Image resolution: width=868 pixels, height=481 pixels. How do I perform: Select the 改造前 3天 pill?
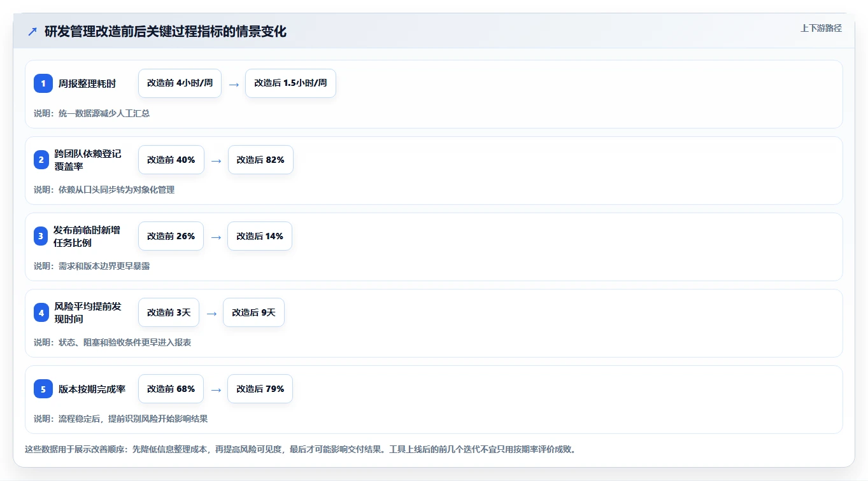169,312
